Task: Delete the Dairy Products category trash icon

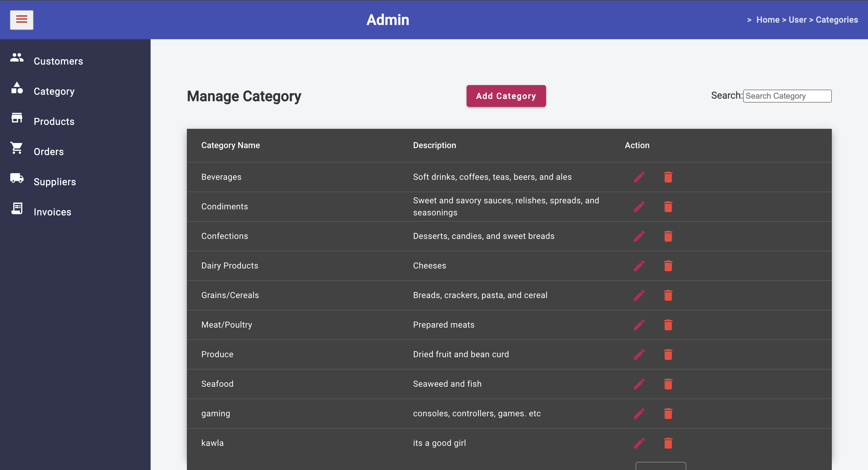Action: pyautogui.click(x=668, y=266)
